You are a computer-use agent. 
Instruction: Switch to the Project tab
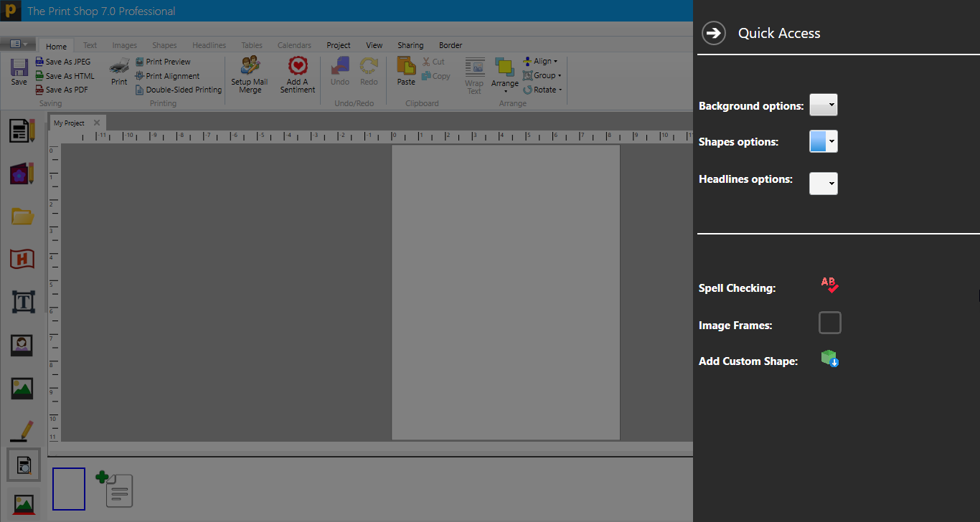(x=339, y=45)
